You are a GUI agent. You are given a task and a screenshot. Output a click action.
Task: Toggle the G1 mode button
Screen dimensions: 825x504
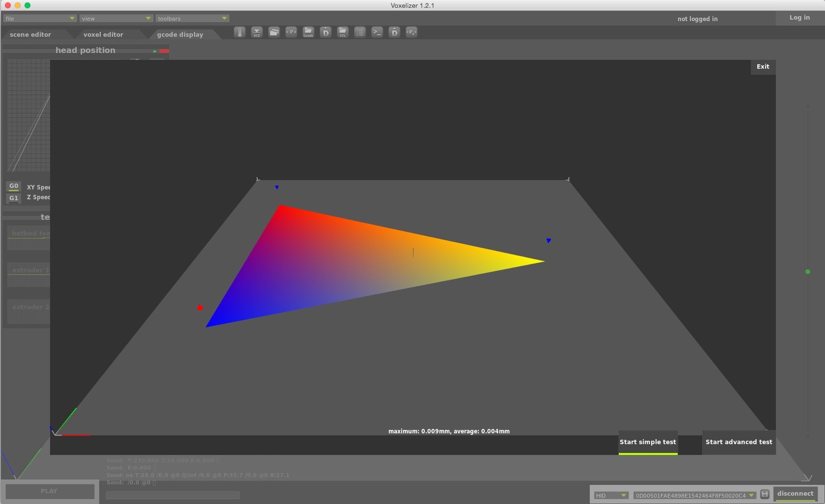tap(14, 198)
